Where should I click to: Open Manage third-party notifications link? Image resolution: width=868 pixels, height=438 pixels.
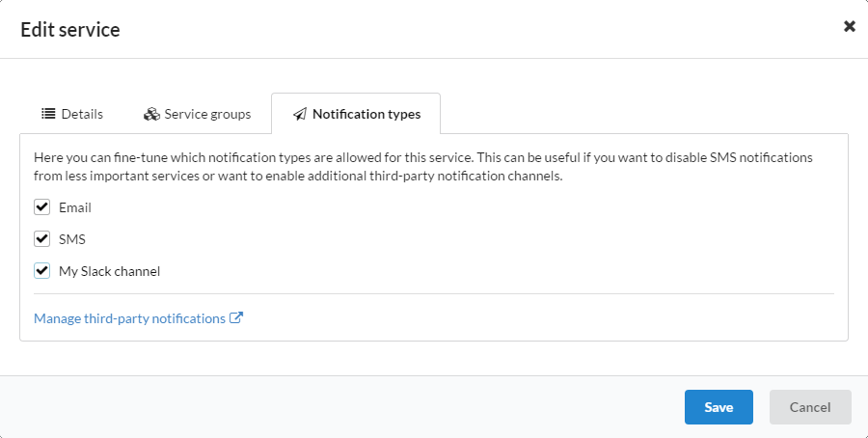129,318
